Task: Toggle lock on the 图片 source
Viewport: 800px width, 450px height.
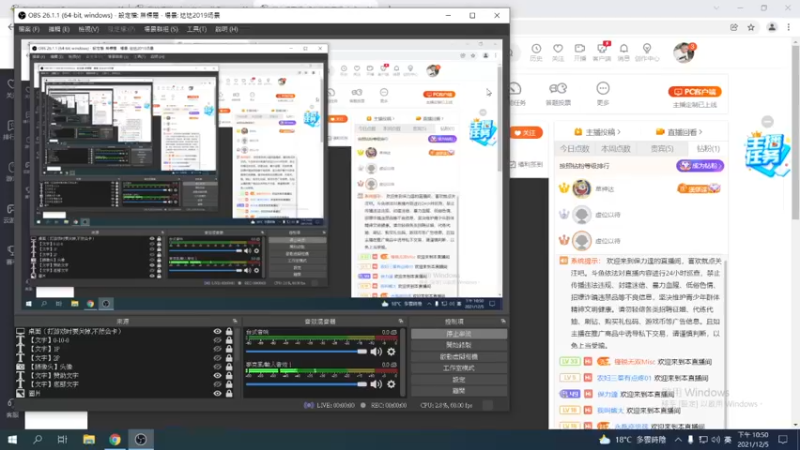Action: pos(229,393)
